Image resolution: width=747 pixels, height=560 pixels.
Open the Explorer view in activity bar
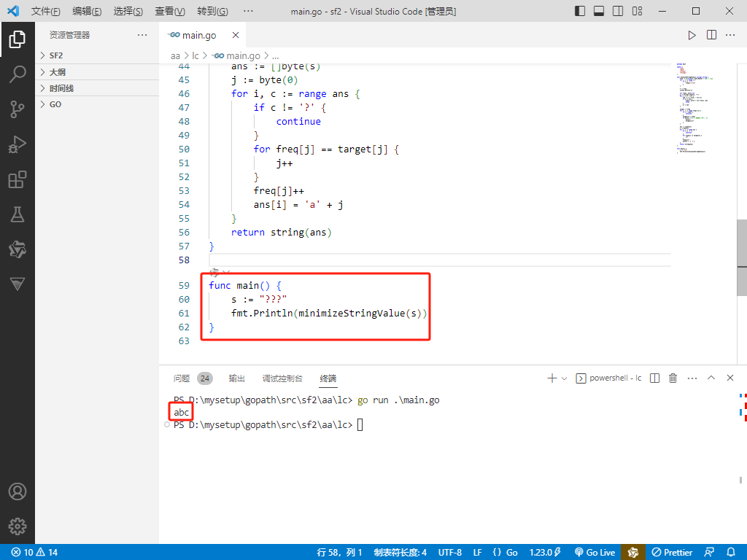pos(18,39)
